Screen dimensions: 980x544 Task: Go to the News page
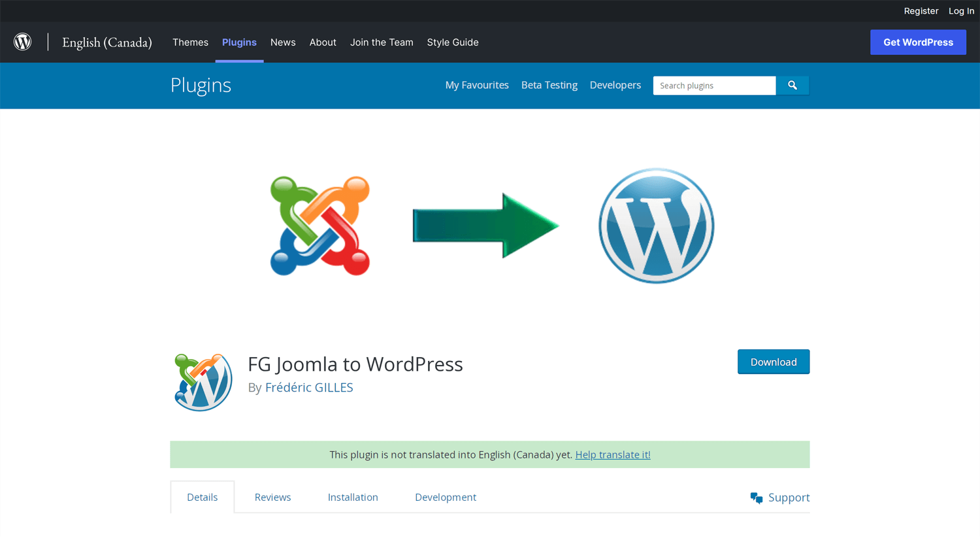(283, 42)
